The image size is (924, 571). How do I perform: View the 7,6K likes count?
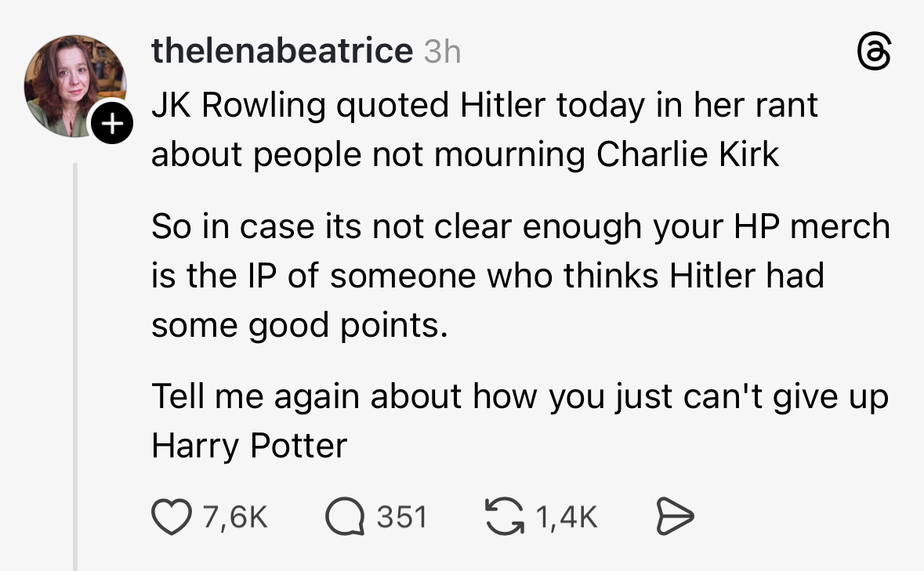tap(234, 517)
